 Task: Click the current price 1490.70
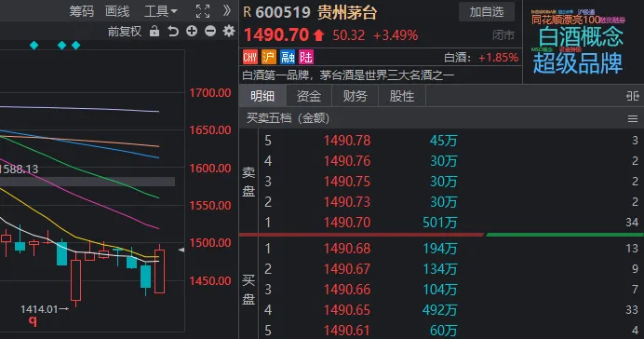276,35
